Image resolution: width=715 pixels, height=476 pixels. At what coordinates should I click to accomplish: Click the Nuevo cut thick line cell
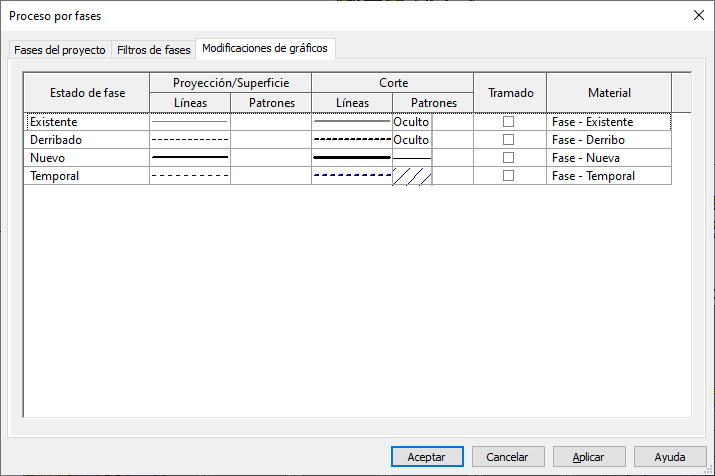coord(352,158)
